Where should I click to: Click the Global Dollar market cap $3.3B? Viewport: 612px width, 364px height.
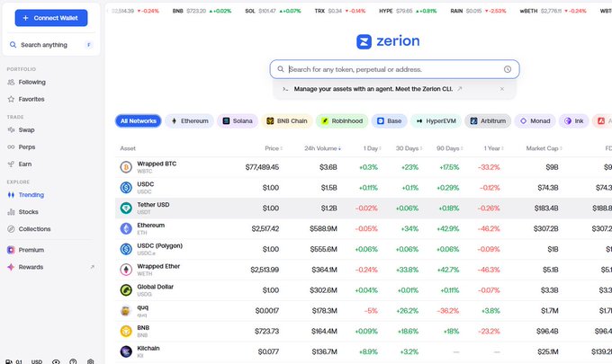tap(550, 290)
